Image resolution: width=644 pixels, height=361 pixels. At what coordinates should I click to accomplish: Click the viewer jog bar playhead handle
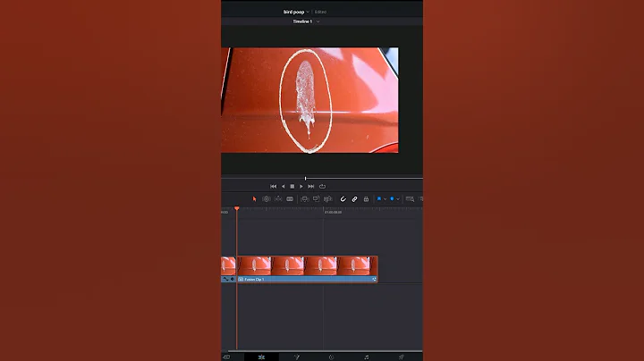click(x=305, y=179)
